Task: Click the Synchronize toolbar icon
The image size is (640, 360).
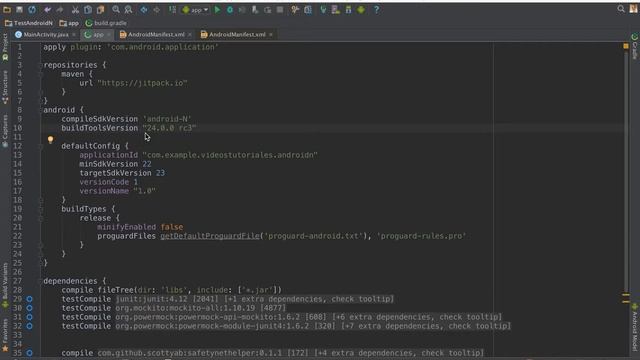Action: pyautogui.click(x=32, y=9)
